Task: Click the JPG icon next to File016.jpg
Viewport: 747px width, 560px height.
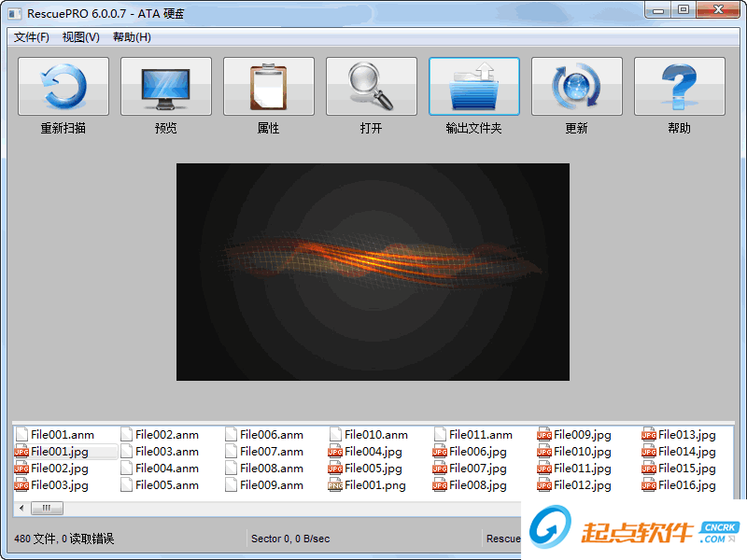Action: pos(649,485)
